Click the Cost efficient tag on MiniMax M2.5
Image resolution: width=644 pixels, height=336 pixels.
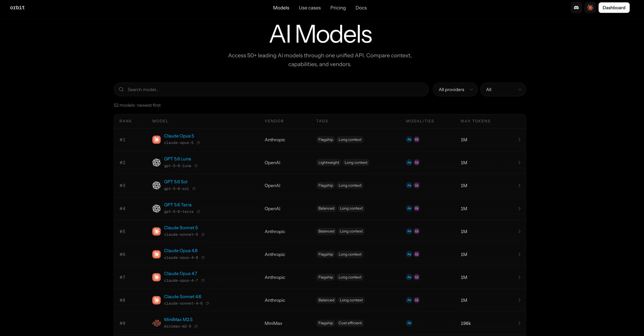[x=350, y=323]
